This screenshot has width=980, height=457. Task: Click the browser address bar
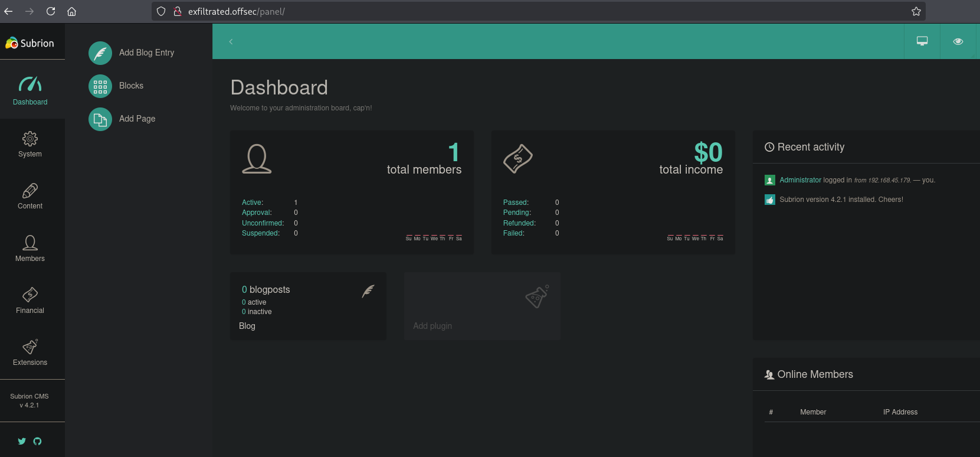pyautogui.click(x=531, y=11)
